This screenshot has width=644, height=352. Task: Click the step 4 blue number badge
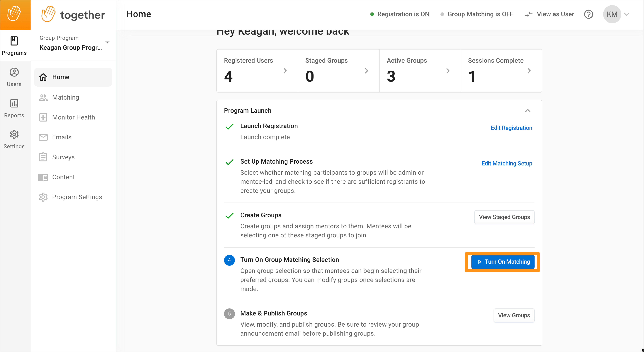229,260
